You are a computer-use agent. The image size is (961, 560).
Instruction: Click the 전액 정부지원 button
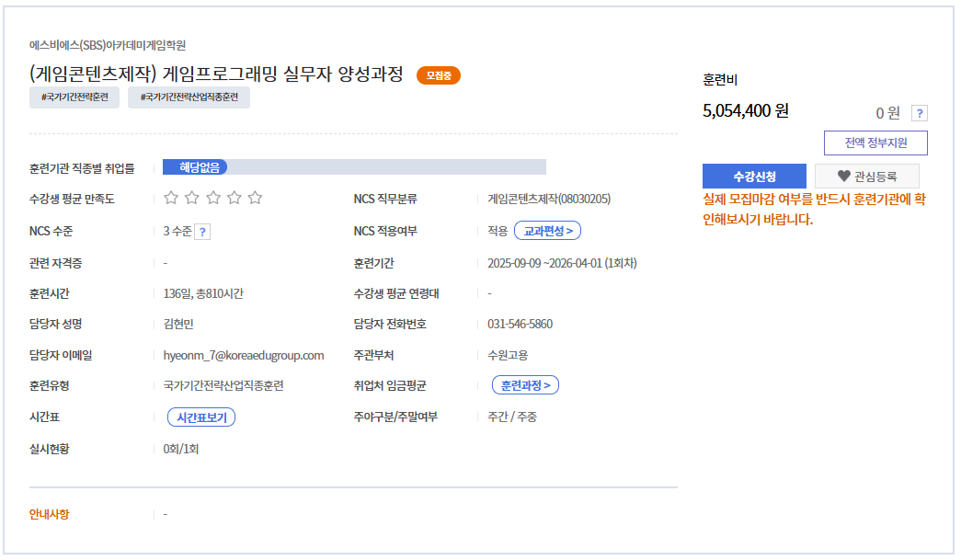point(875,143)
